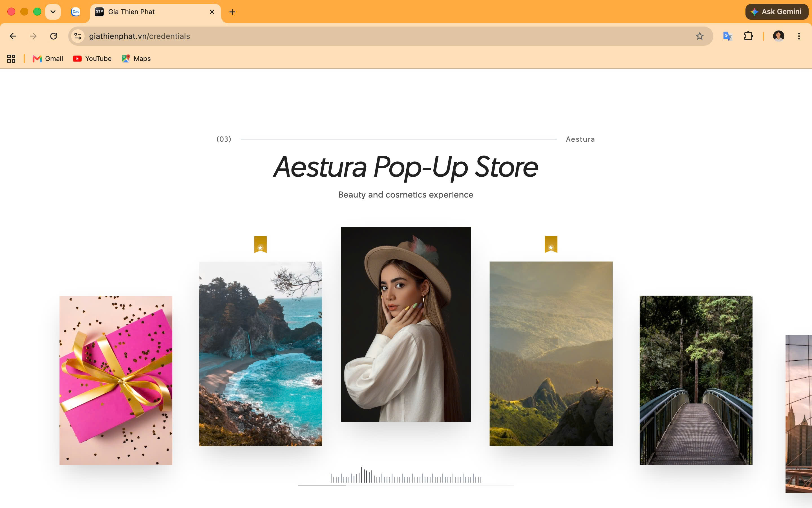
Task: Open the coastal cove beach image
Action: point(261,354)
